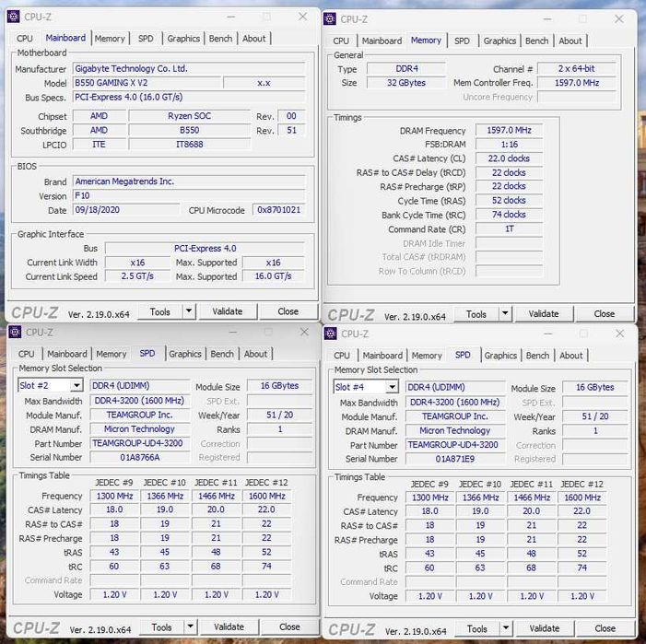Click Close button in the Mainboard window
Viewport: 646px width, 644px height.
click(x=288, y=311)
